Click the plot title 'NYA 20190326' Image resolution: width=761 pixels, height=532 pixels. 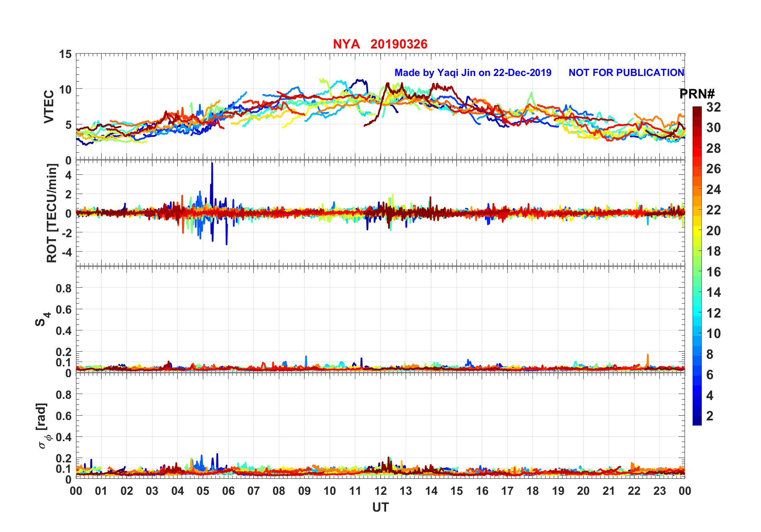[380, 44]
